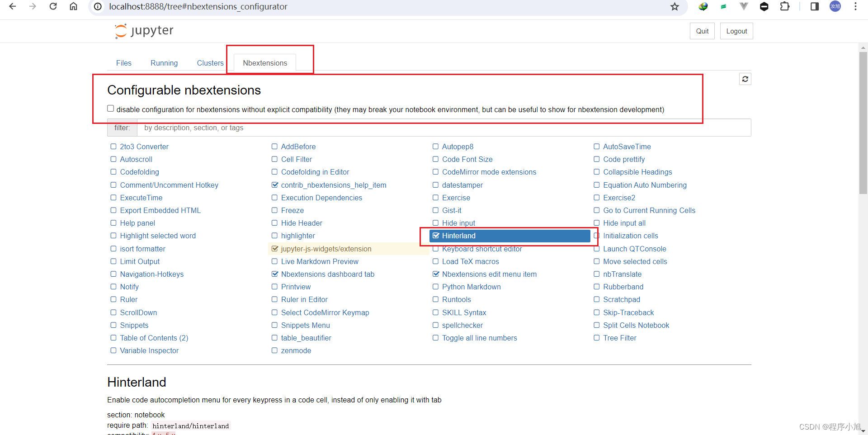Select Export Embedded HTML extension
Screen dimensions: 868x435
point(160,210)
